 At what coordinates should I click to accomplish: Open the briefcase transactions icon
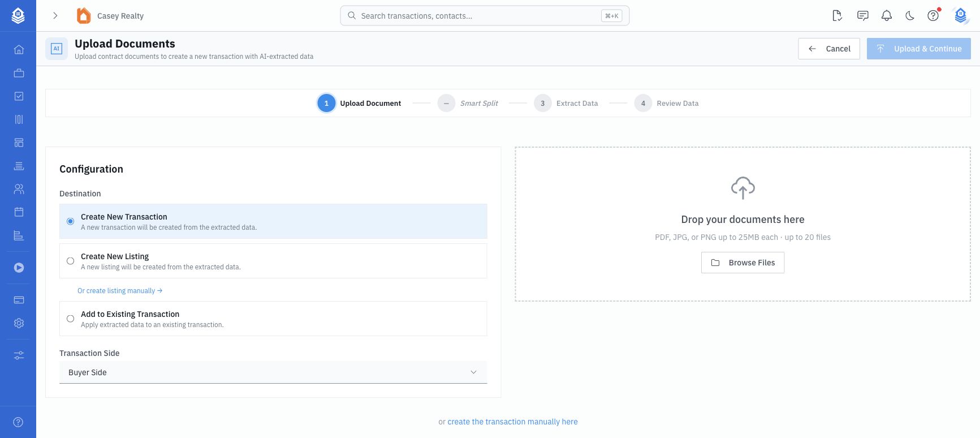click(x=19, y=73)
